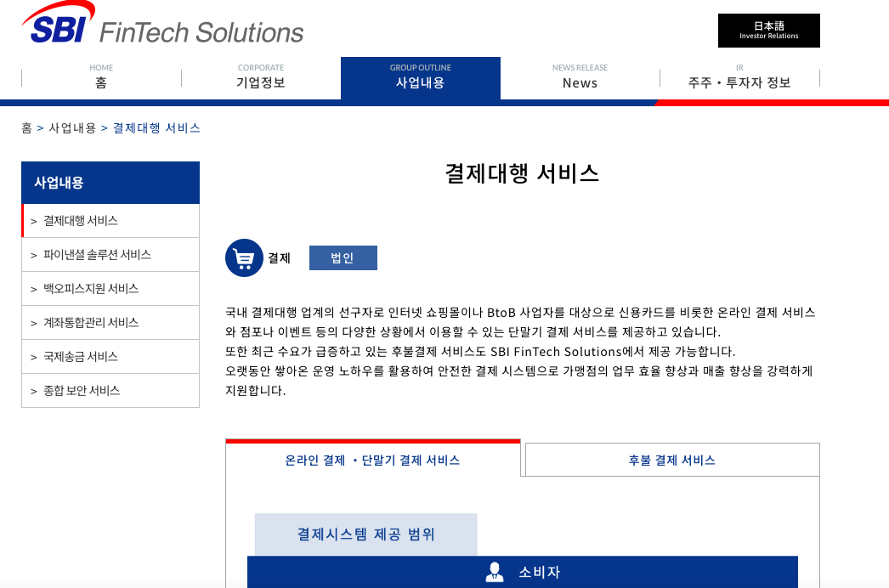Open the GROUP OUTLINE 사업내용 menu

point(421,77)
